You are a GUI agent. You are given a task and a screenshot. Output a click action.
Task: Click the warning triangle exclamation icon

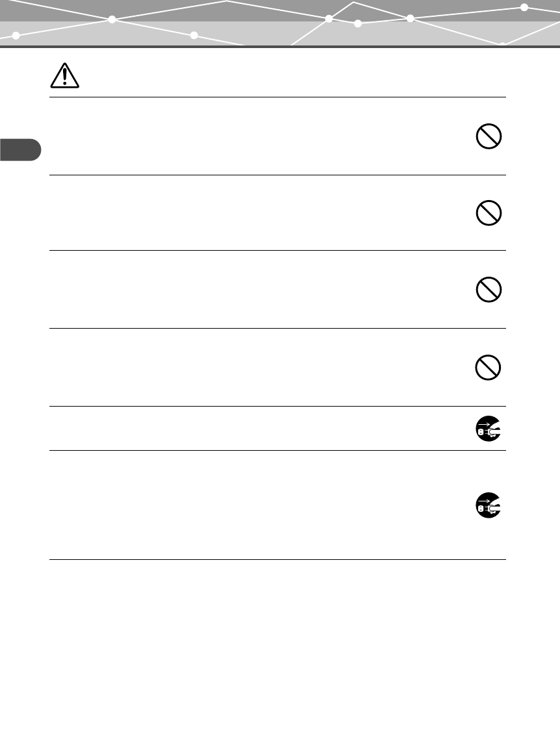tap(65, 75)
